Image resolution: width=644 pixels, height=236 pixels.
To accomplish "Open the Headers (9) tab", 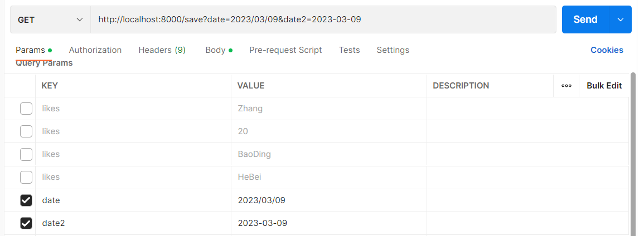I will click(162, 50).
